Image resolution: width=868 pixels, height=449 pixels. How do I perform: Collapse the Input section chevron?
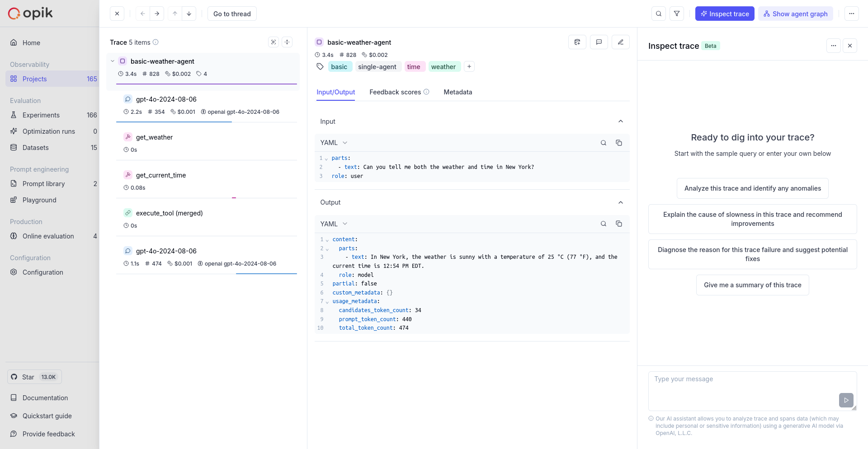pyautogui.click(x=621, y=121)
